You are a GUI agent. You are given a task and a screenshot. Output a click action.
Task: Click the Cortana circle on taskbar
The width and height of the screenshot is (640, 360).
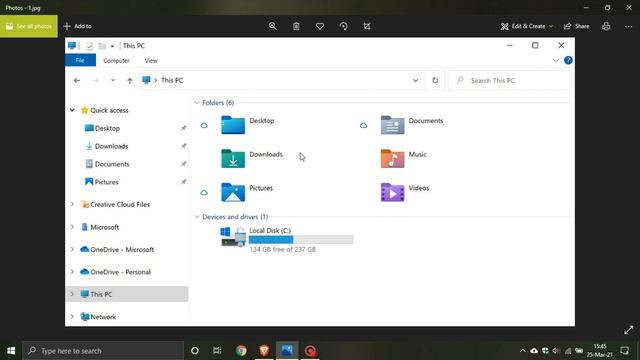(x=195, y=351)
